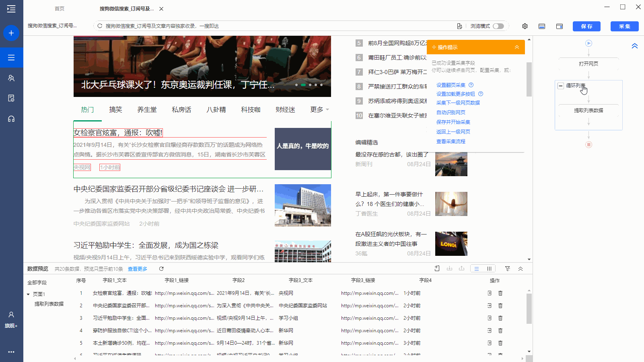
Task: Delete the first data row using trash icon
Action: tap(500, 293)
